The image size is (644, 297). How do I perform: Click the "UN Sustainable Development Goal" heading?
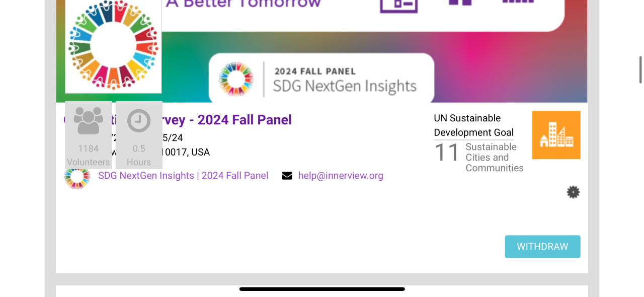pos(473,125)
